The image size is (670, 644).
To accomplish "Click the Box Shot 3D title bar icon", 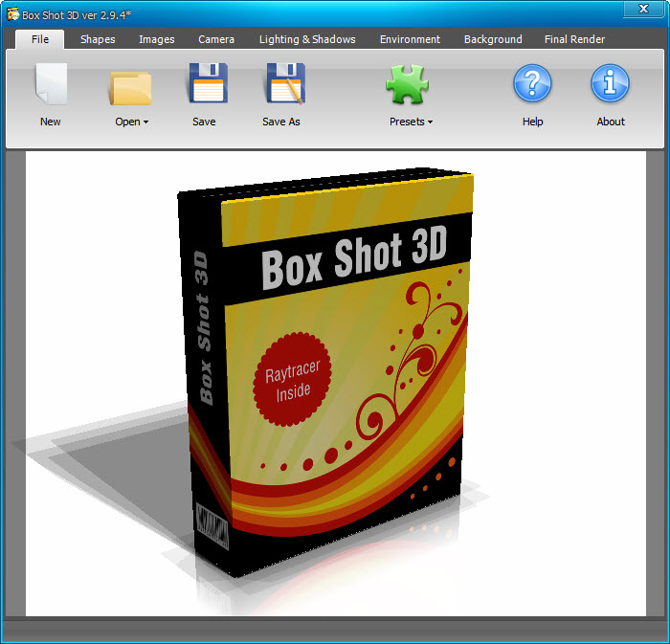I will pos(12,12).
